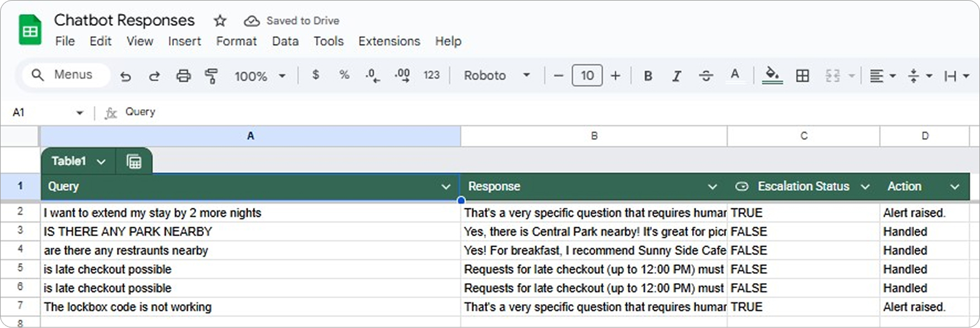980x328 pixels.
Task: Open the 100% zoom dropdown
Action: coord(260,76)
